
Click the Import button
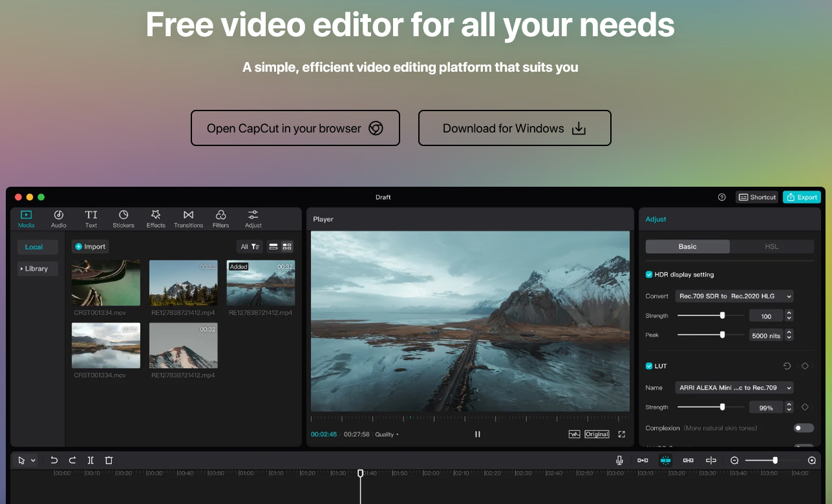coord(90,246)
